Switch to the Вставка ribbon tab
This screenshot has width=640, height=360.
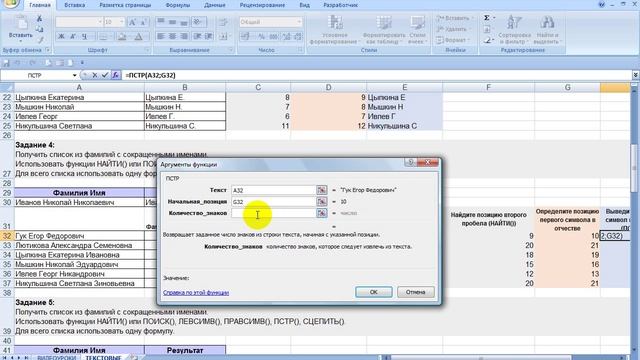(x=75, y=5)
